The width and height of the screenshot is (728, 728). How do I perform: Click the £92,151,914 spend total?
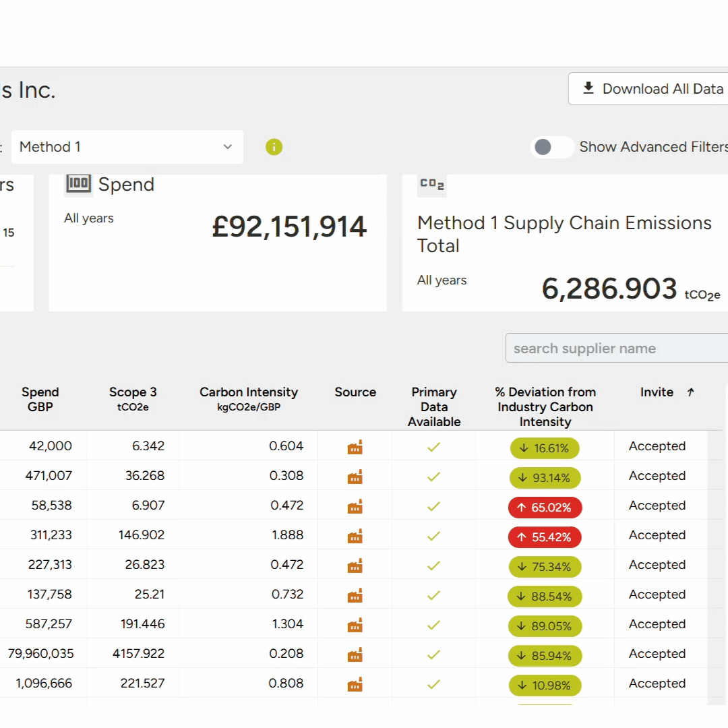(x=289, y=227)
